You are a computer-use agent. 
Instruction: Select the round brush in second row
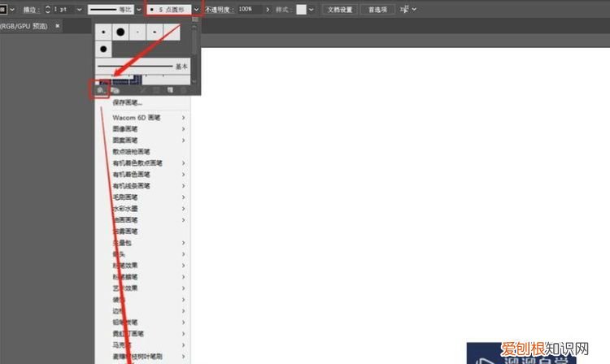103,49
